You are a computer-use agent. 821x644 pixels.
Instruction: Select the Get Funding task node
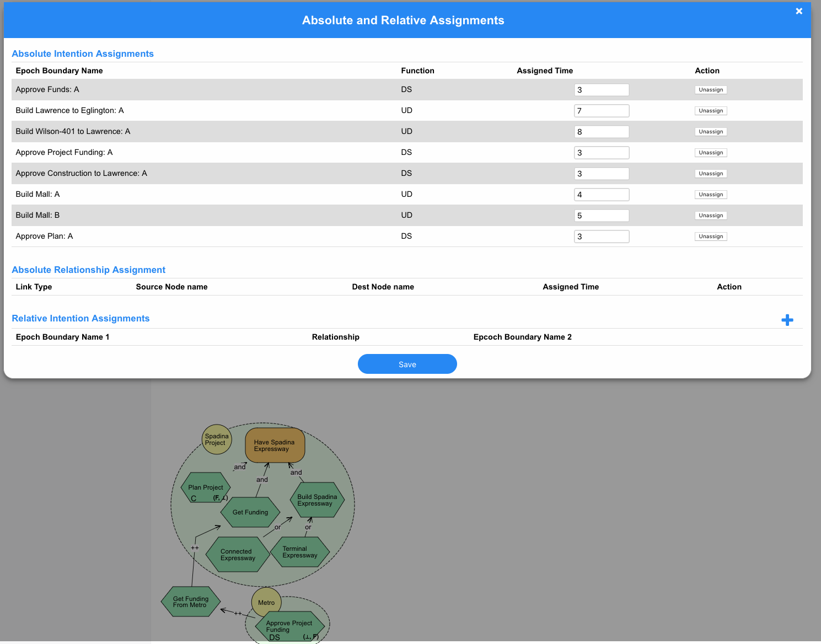[251, 512]
